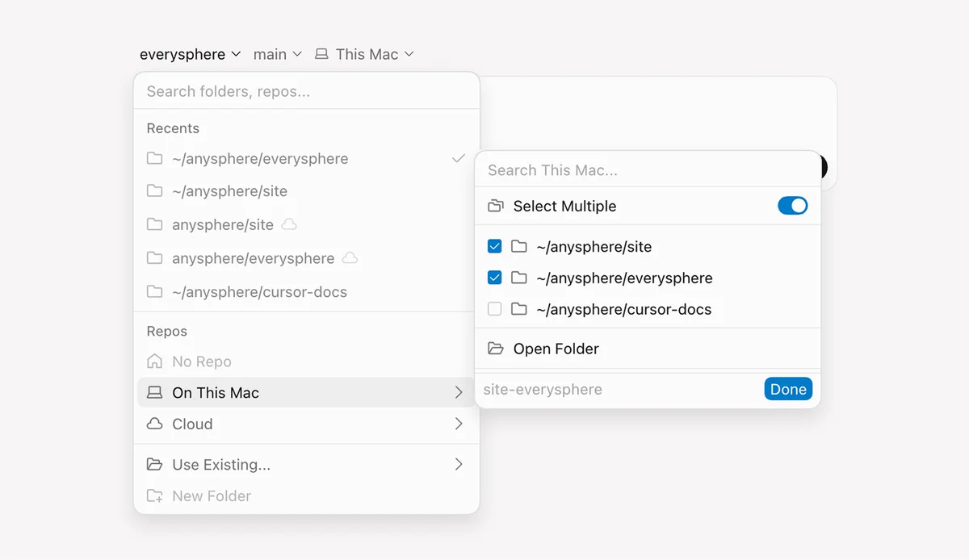Open the main branch dropdown
This screenshot has height=560, width=969.
point(277,54)
